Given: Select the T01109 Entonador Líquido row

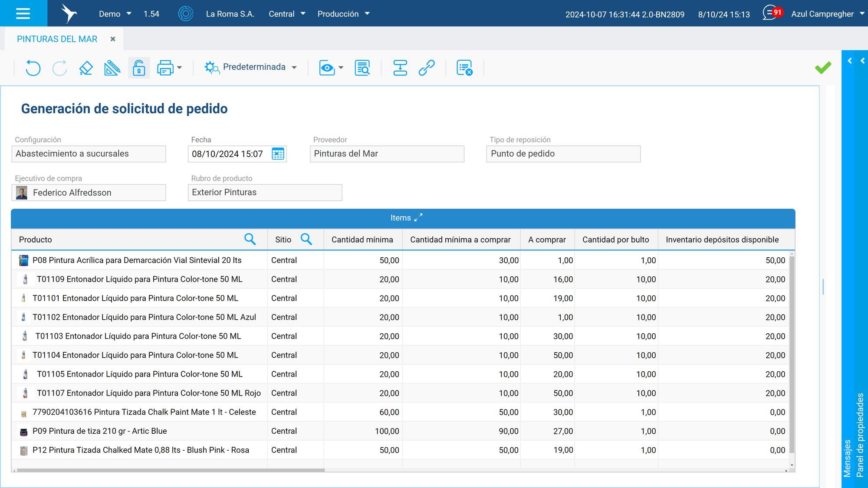Looking at the screenshot, I should (400, 279).
